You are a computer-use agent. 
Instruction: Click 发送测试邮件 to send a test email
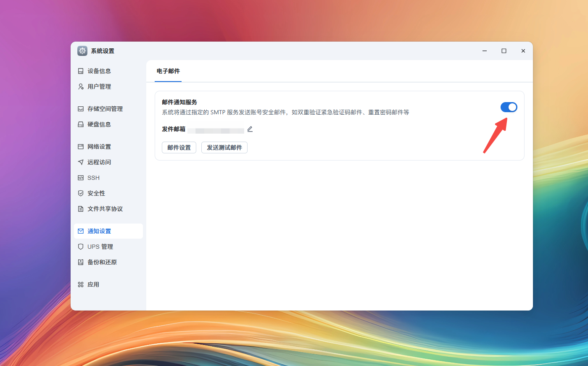pyautogui.click(x=224, y=147)
